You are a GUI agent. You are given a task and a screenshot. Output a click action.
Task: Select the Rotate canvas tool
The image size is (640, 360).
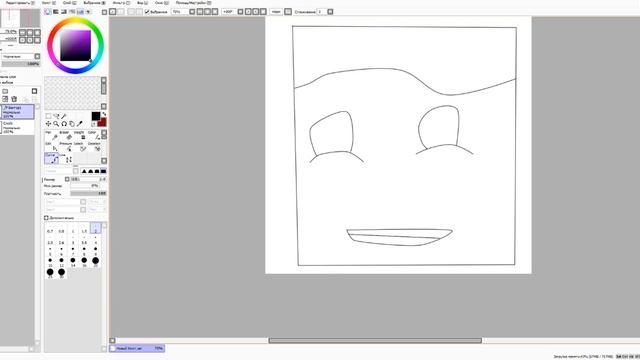pos(64,124)
